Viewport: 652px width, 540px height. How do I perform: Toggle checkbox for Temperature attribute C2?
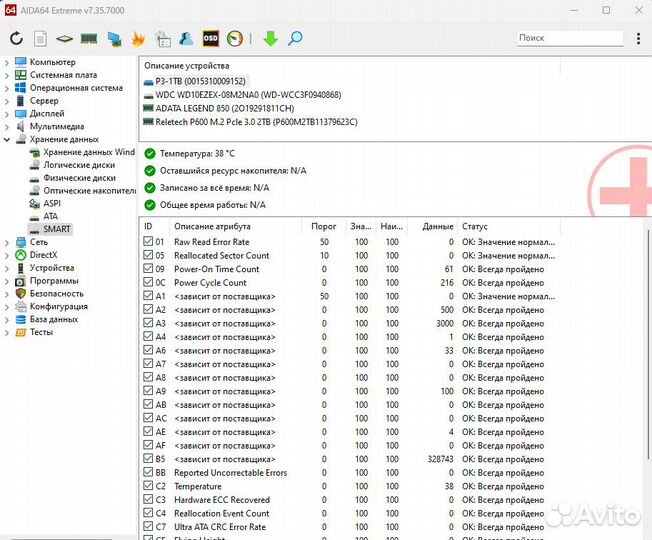coord(148,486)
